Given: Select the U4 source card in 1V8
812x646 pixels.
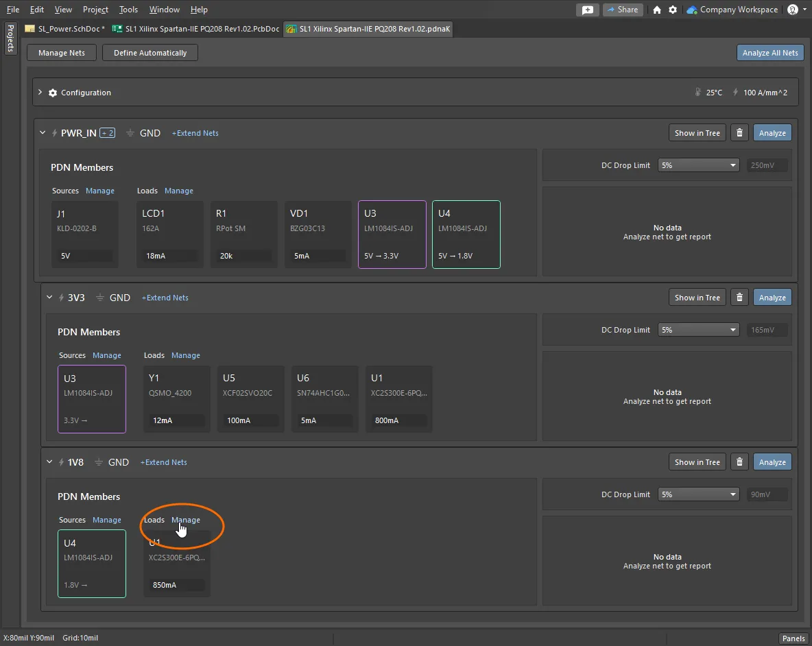Looking at the screenshot, I should tap(92, 563).
